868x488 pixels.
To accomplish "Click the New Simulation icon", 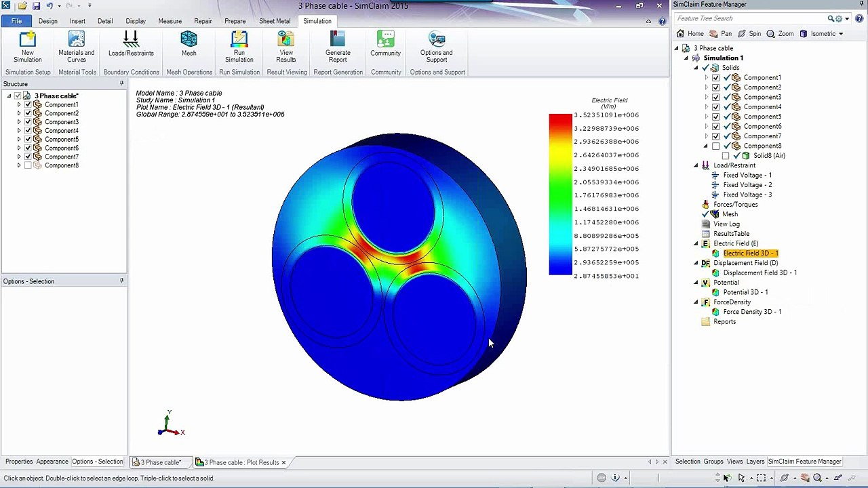I will pyautogui.click(x=28, y=39).
